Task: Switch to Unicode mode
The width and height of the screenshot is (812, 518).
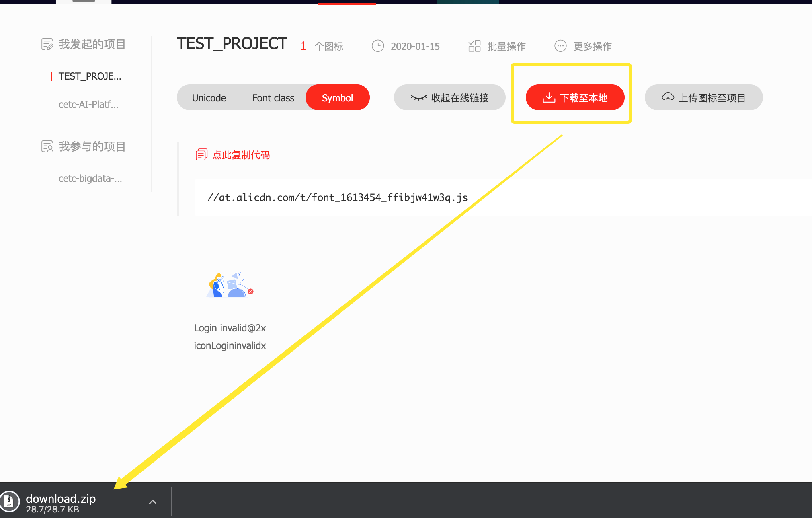Action: [x=209, y=98]
